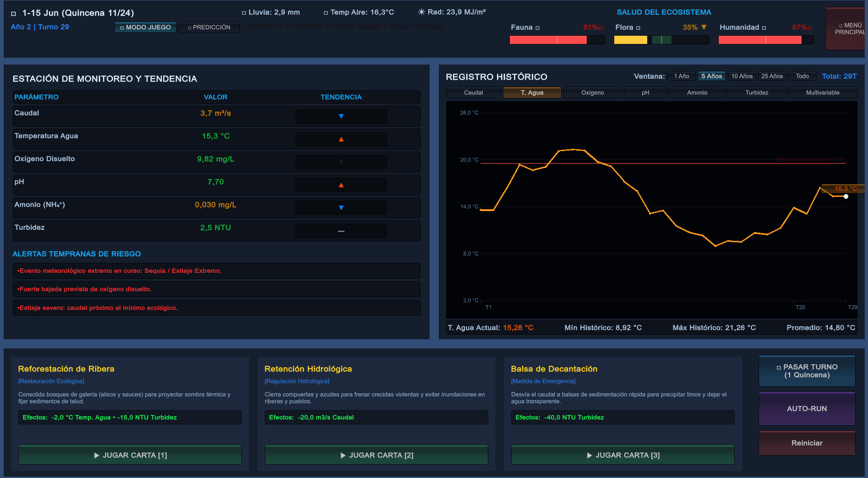Click PASAR TURNO button

tap(807, 371)
